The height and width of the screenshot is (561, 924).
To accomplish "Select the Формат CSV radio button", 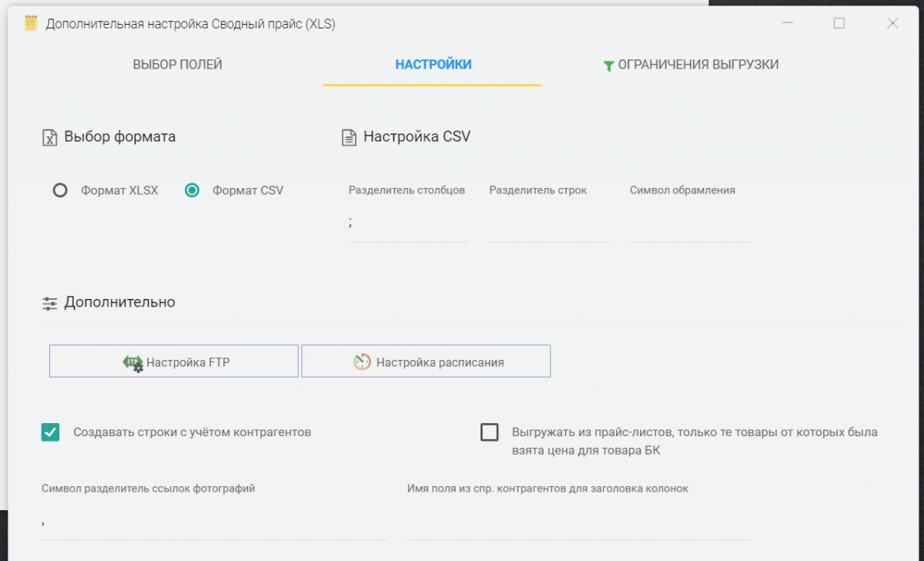I will click(x=192, y=190).
